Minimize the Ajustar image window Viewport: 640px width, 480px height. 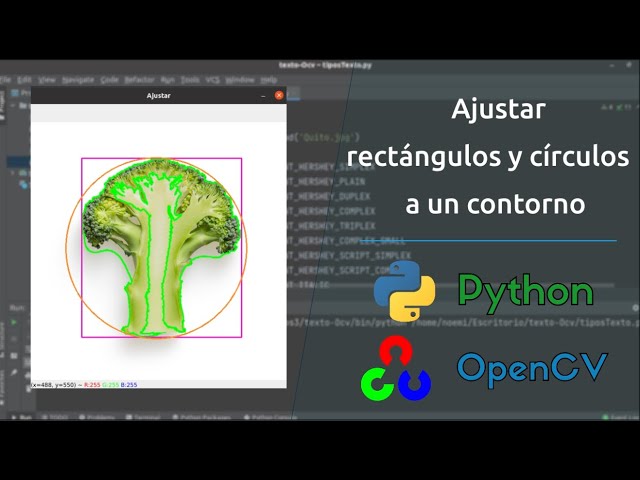[x=263, y=96]
